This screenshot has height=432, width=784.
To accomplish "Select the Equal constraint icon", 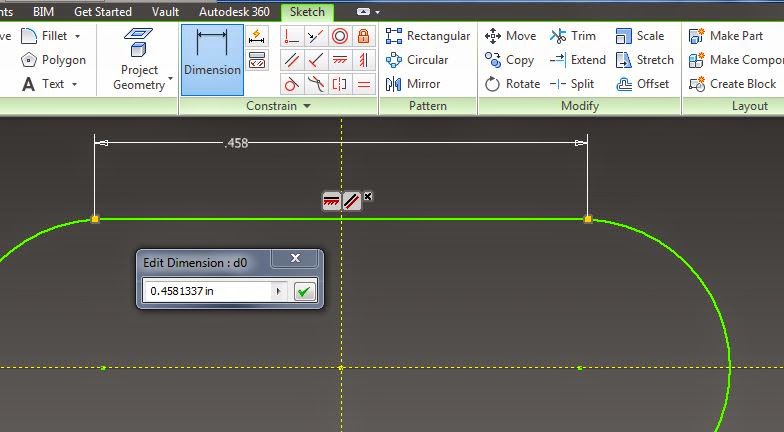I will click(364, 84).
